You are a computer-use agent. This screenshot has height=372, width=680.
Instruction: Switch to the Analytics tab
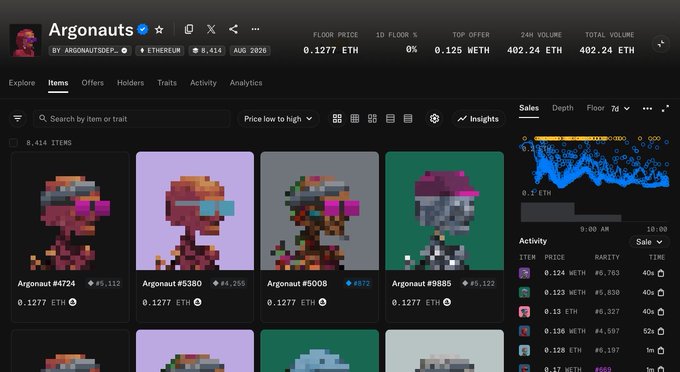[x=246, y=83]
